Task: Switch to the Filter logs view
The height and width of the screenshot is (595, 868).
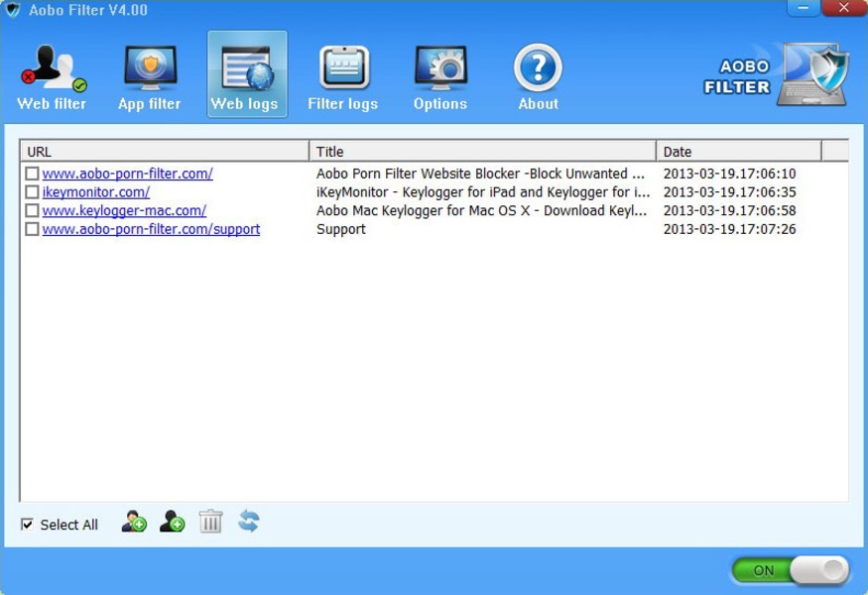Action: pyautogui.click(x=342, y=77)
